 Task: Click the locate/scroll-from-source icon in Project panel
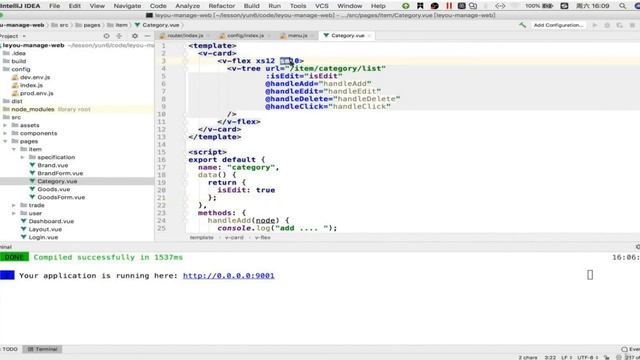coord(107,36)
